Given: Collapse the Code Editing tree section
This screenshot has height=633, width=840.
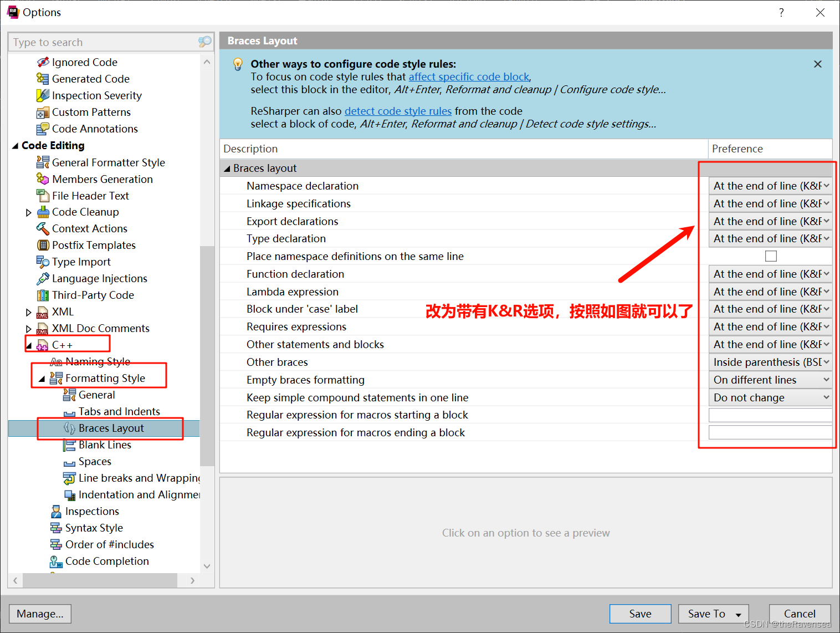Looking at the screenshot, I should click(x=15, y=146).
